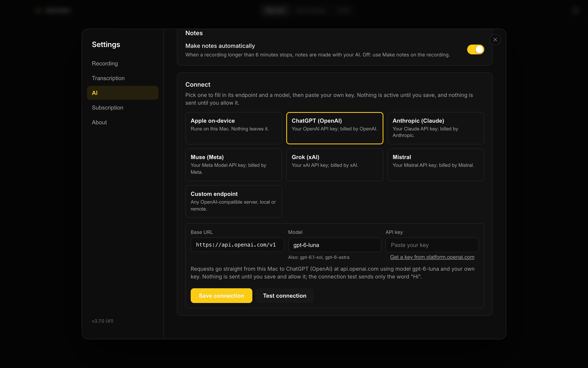The image size is (588, 368).
Task: Open the Transcription settings section
Action: [x=122, y=78]
